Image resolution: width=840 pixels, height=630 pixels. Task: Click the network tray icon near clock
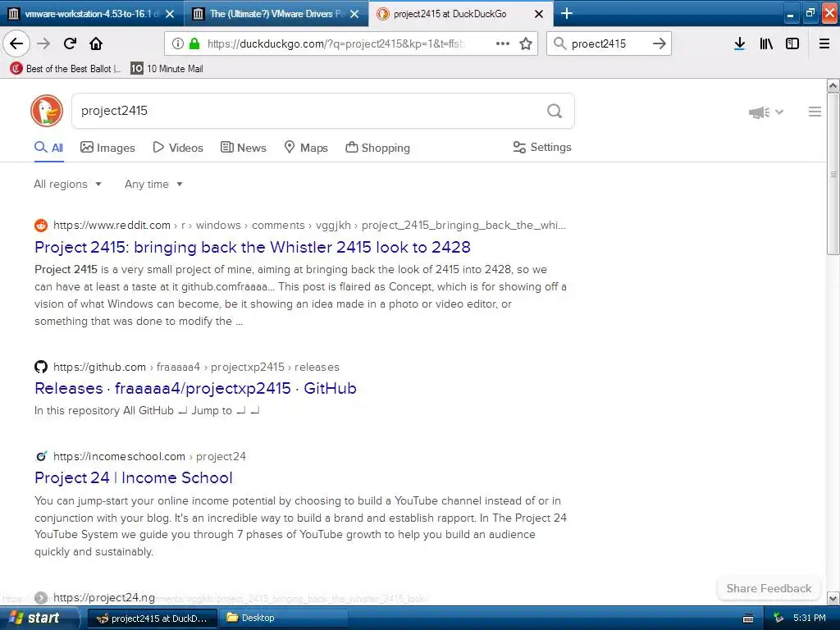(778, 619)
